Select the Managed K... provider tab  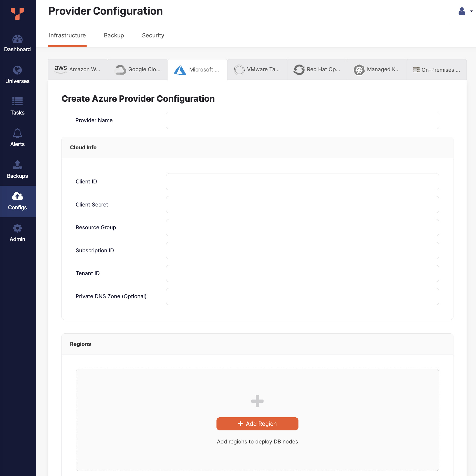[377, 70]
